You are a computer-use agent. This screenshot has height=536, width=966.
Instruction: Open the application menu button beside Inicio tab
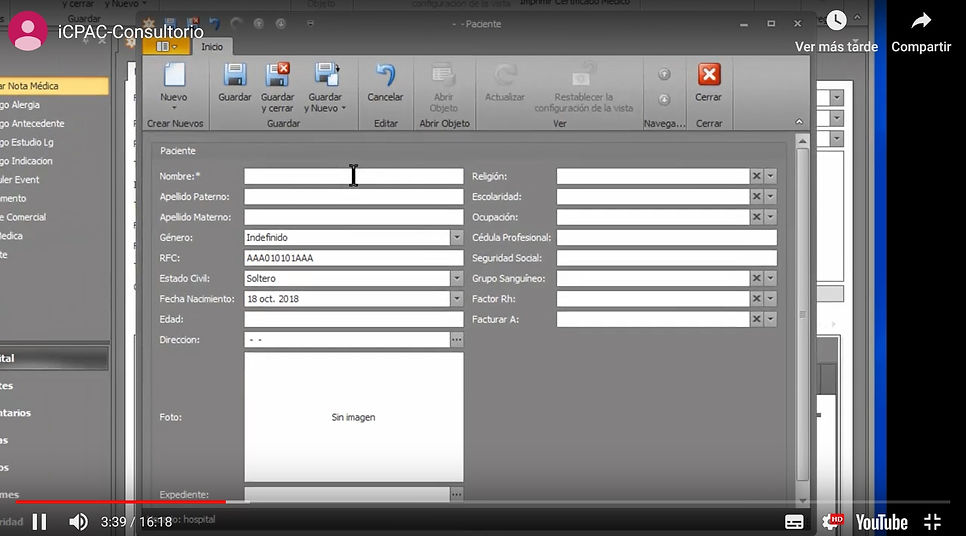(x=166, y=46)
